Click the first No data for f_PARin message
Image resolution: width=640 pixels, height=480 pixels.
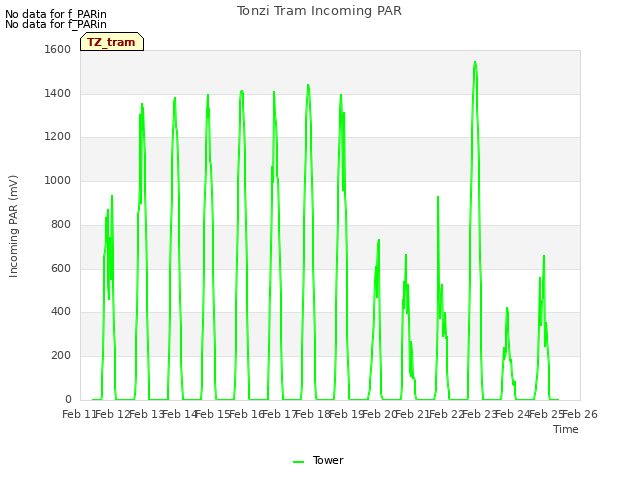coord(56,14)
